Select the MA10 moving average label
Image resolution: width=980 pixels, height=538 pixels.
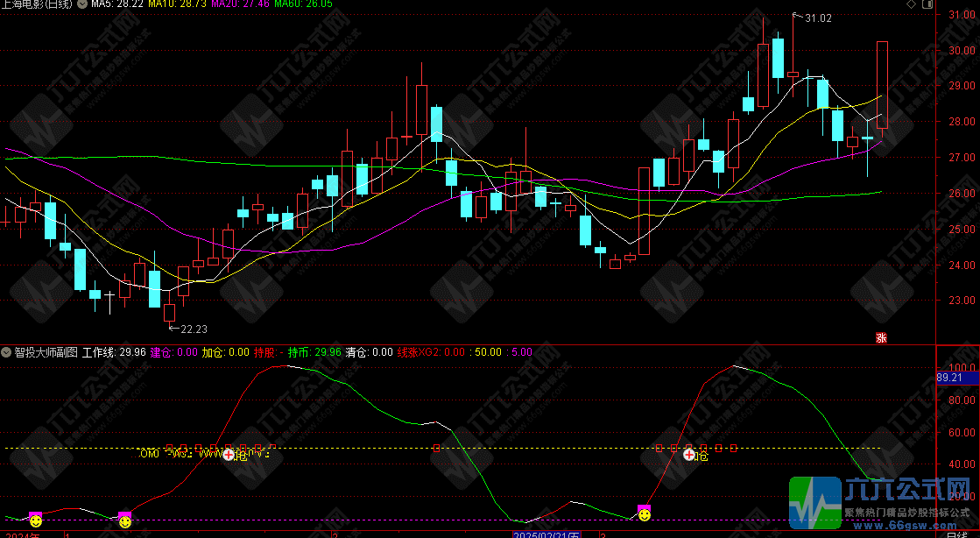(x=177, y=4)
